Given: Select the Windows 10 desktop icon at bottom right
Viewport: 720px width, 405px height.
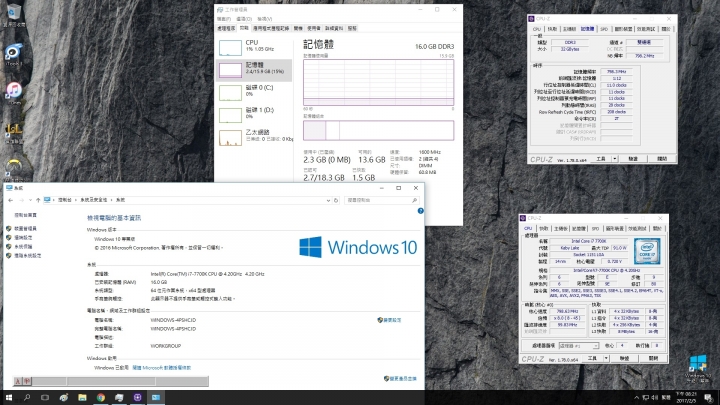Looking at the screenshot, I should pyautogui.click(x=698, y=368).
